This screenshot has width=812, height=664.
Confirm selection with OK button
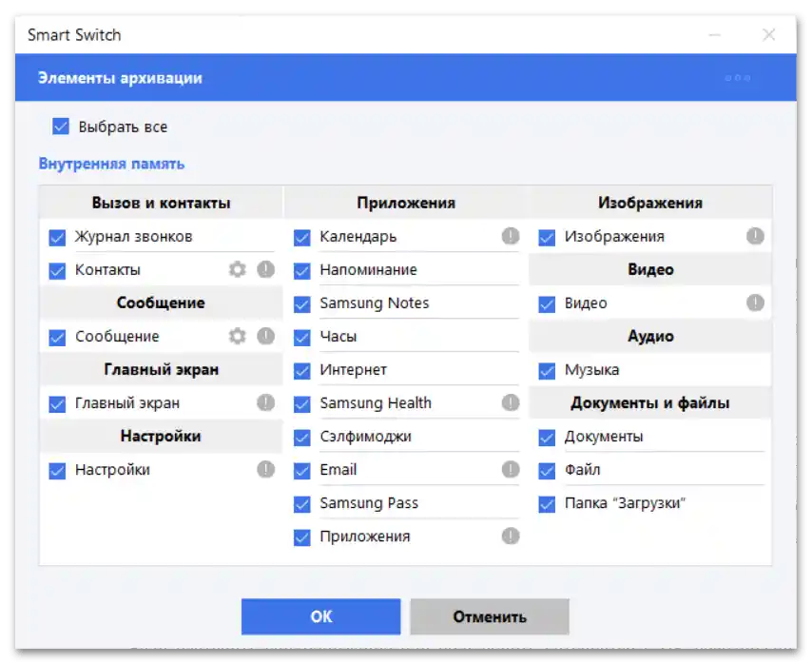pos(321,616)
